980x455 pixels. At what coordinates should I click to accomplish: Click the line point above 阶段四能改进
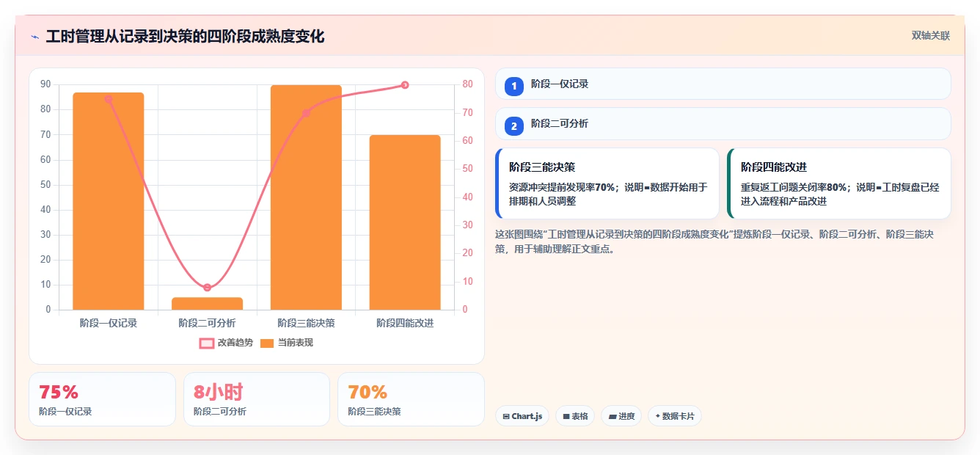click(405, 85)
